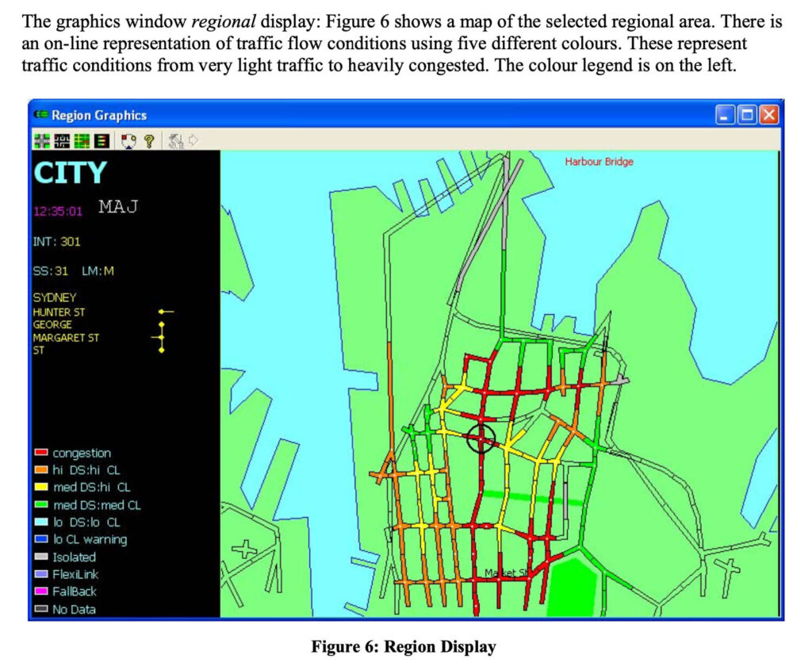Click the MARGARET ST street name
Screen dimensions: 812x670
(66, 338)
